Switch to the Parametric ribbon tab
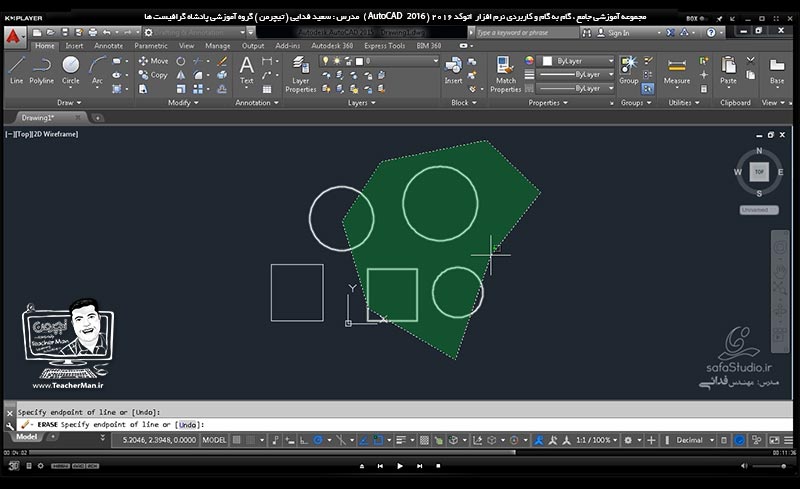The image size is (800, 489). pos(151,45)
